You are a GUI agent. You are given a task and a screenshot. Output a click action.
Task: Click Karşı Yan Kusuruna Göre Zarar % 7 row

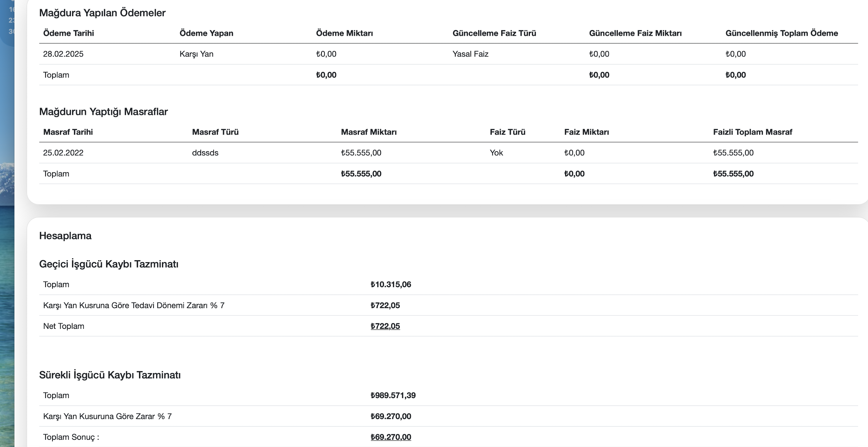click(107, 416)
